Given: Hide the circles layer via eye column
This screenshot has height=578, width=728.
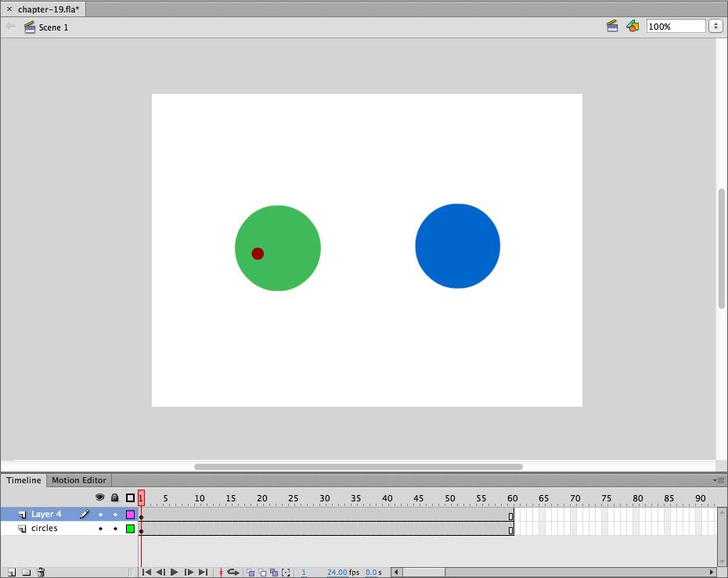Looking at the screenshot, I should coord(100,529).
